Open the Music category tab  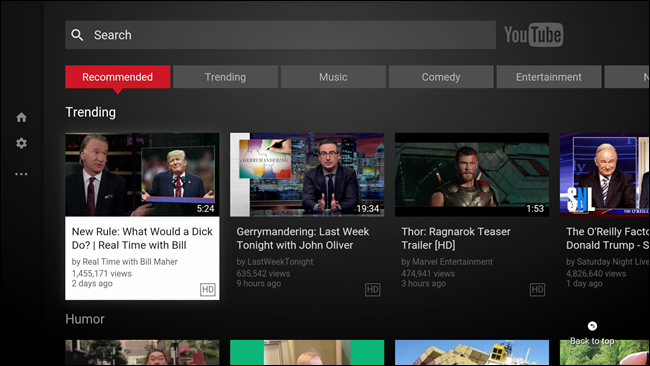[x=333, y=77]
